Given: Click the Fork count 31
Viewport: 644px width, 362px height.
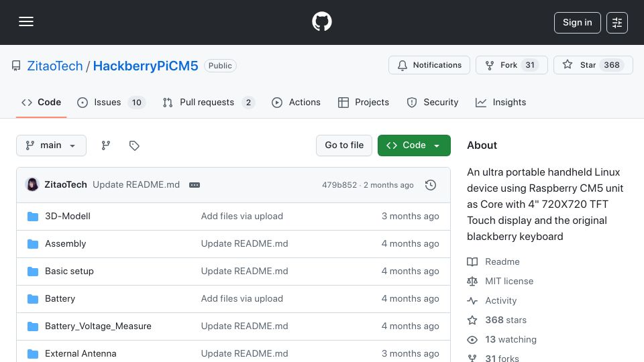Looking at the screenshot, I should pos(530,65).
